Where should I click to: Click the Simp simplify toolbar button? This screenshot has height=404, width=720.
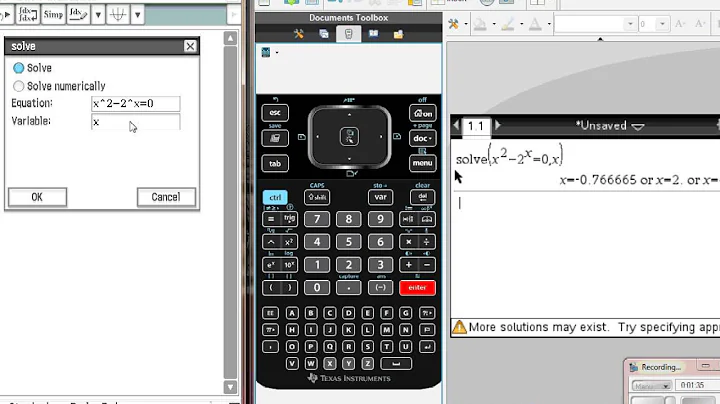point(53,14)
